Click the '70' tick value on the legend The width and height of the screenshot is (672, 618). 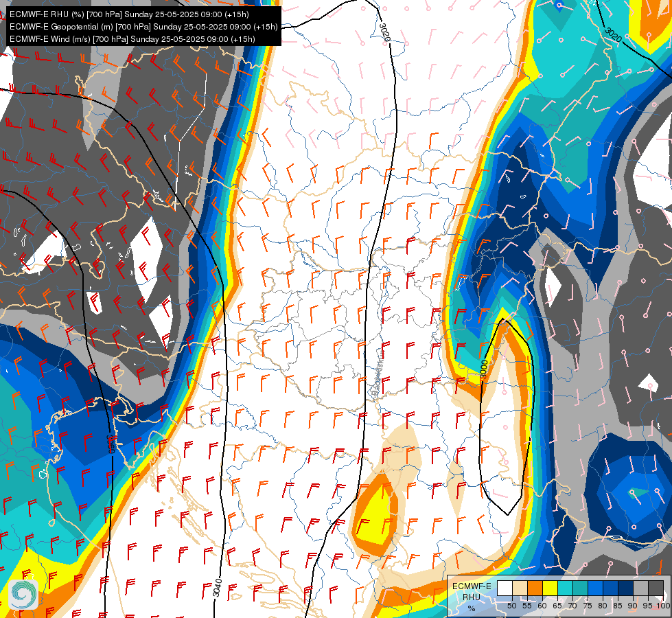click(x=572, y=606)
